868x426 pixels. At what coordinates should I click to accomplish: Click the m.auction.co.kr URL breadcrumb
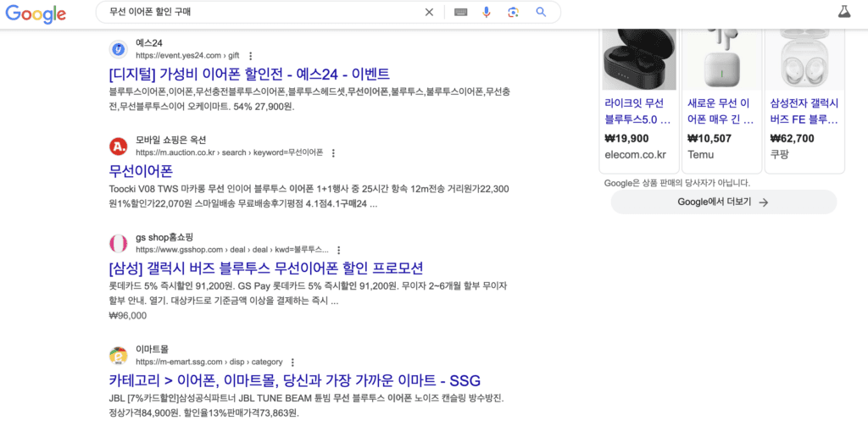(x=229, y=152)
